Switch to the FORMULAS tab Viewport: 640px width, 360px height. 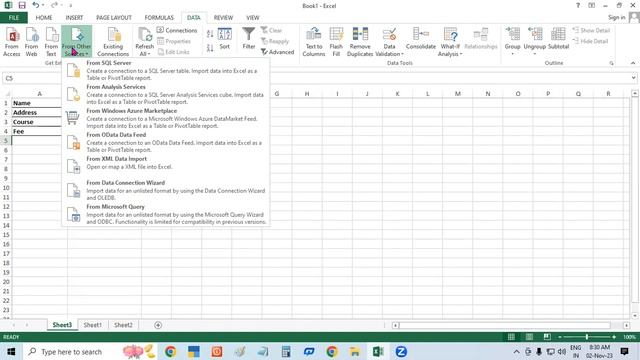click(x=159, y=18)
